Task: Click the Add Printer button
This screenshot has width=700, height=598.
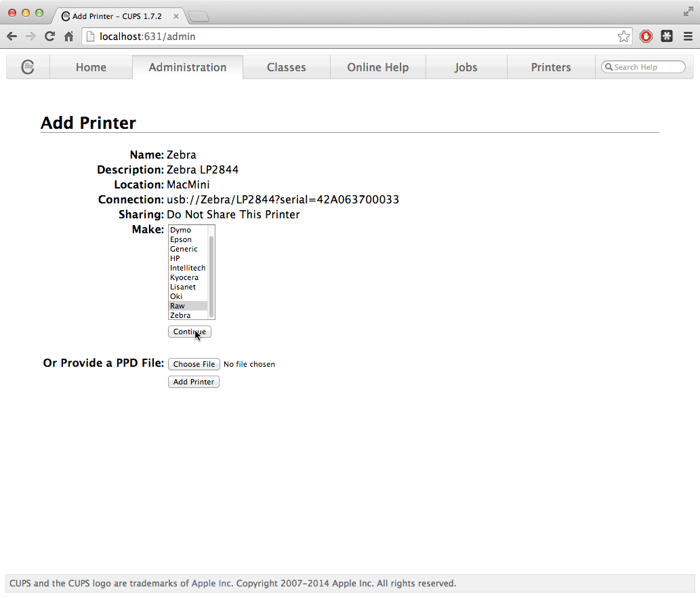Action: 194,382
